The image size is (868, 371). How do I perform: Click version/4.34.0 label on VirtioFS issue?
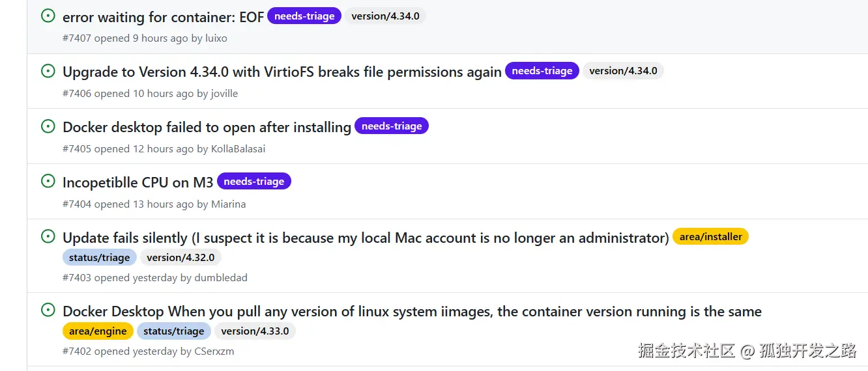coord(623,71)
